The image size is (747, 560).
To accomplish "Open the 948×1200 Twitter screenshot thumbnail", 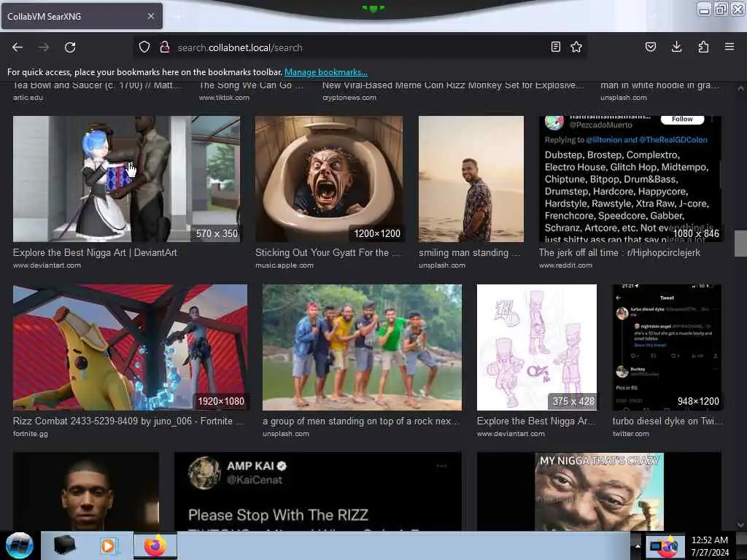I will click(667, 347).
